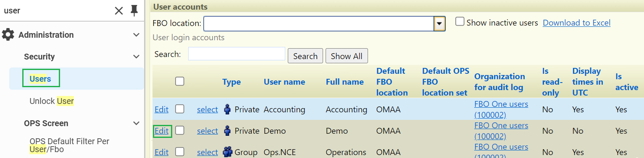Check the Demo row checkbox
Viewport: 644px width, 158px height.
(179, 130)
